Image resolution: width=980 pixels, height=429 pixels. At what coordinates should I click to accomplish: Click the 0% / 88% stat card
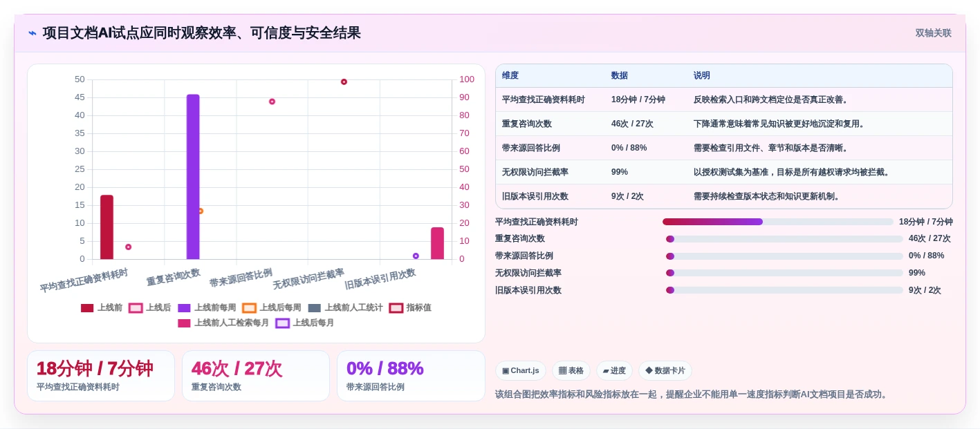(411, 376)
